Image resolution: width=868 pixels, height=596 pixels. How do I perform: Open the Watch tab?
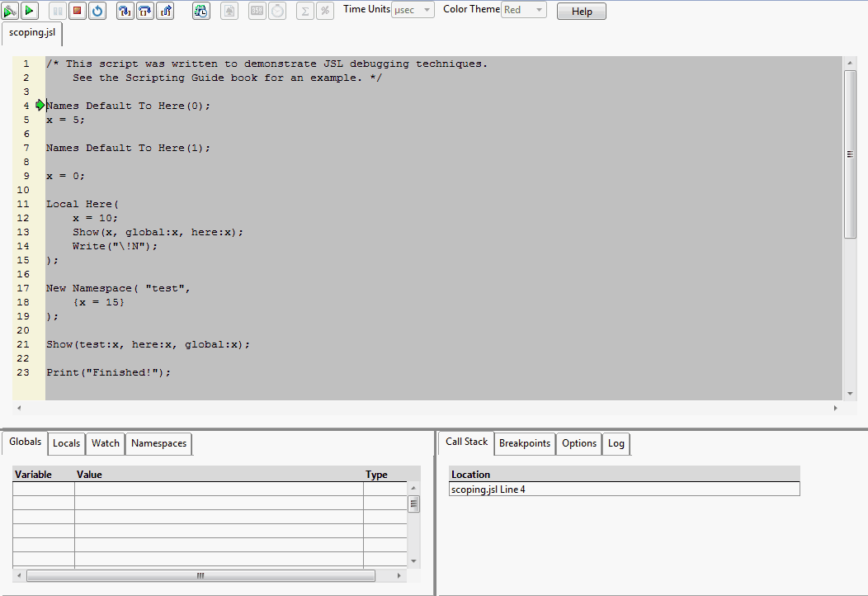pos(106,443)
